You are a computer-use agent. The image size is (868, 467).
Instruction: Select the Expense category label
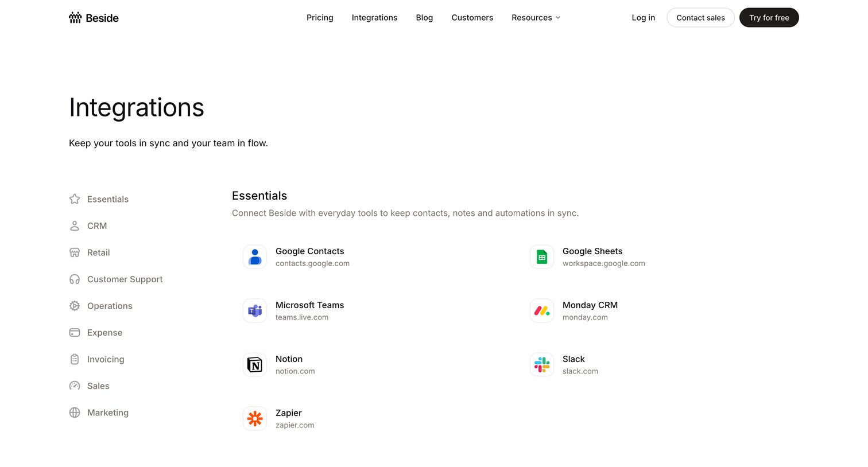pos(104,333)
